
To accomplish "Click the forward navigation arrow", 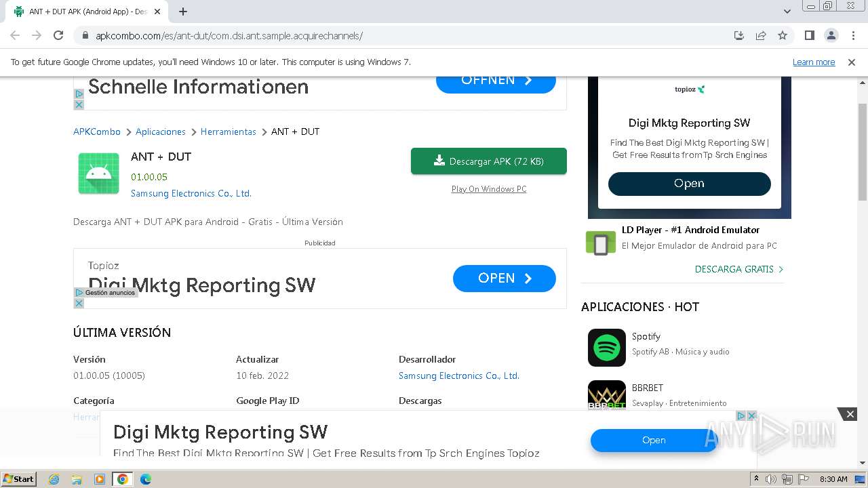I will pyautogui.click(x=37, y=35).
